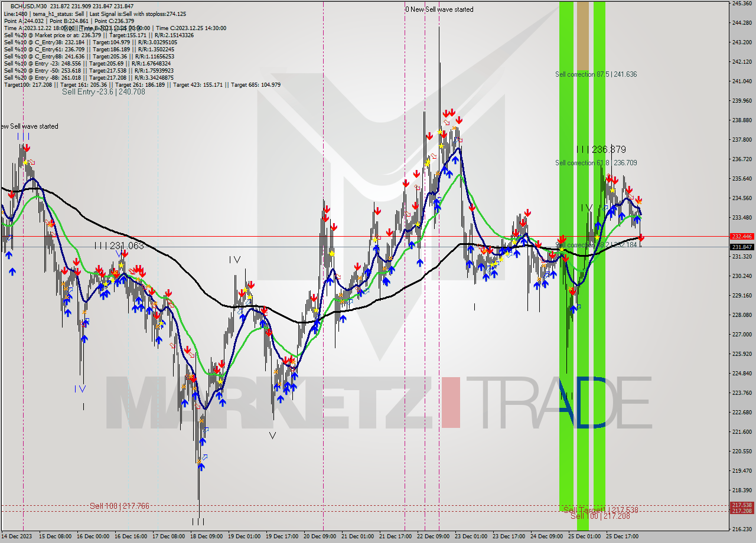
Task: Click the red 217.208 price tag
Action: (x=742, y=511)
